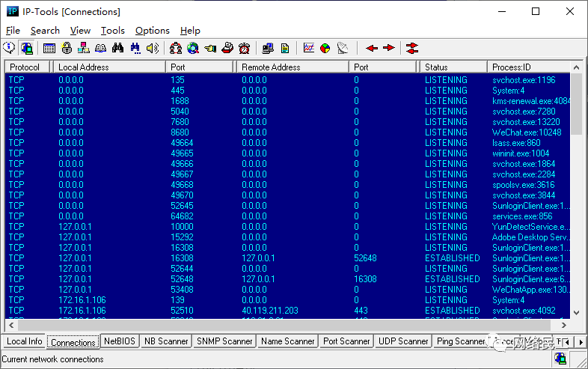
Task: Click the blue binoculars UDP Scanner icon
Action: (135, 48)
